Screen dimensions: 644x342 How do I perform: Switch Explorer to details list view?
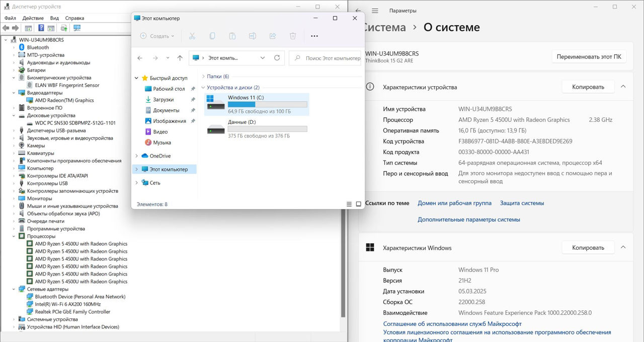tap(349, 204)
